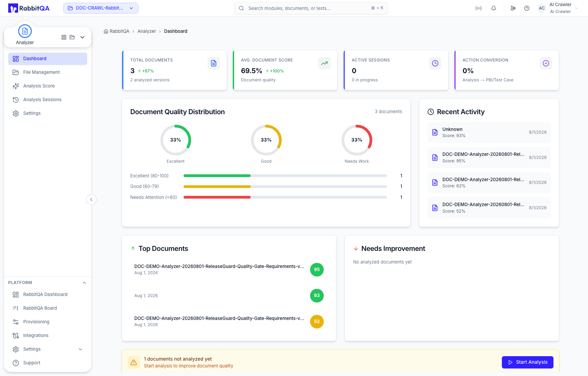Click the Good 33% donut gauge
588x376 pixels.
(x=266, y=140)
